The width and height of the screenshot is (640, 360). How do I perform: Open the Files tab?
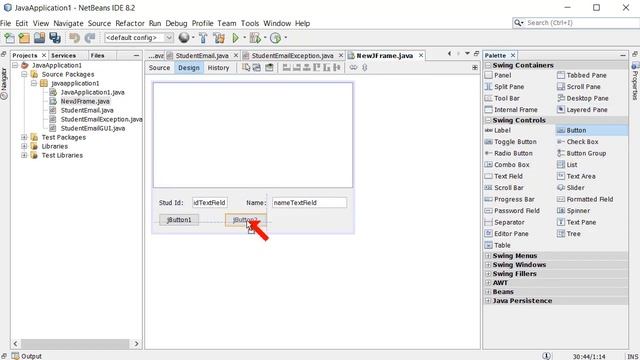click(98, 56)
